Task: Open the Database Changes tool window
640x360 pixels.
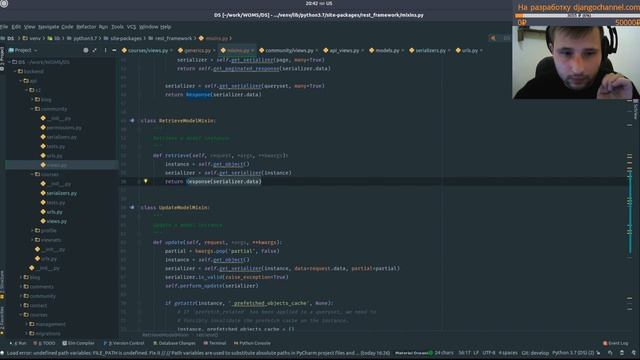Action: 174,343
